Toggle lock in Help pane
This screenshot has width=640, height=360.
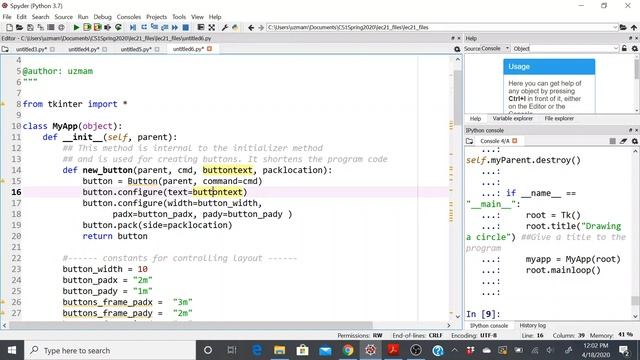[624, 49]
